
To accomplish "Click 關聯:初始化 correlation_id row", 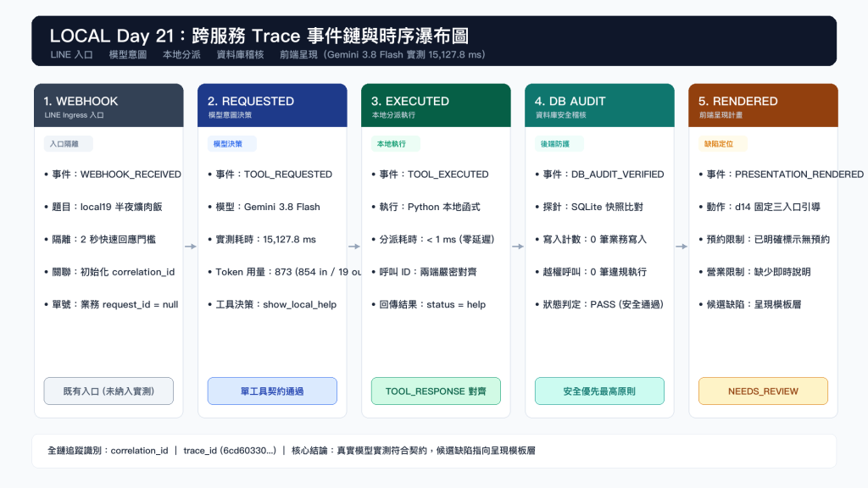I will [x=109, y=272].
